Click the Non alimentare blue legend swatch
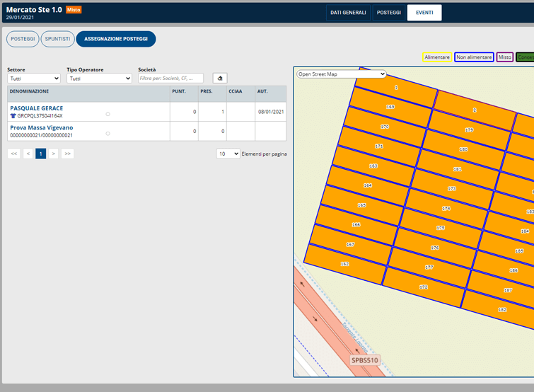Viewport: 534px width, 392px height. click(474, 57)
